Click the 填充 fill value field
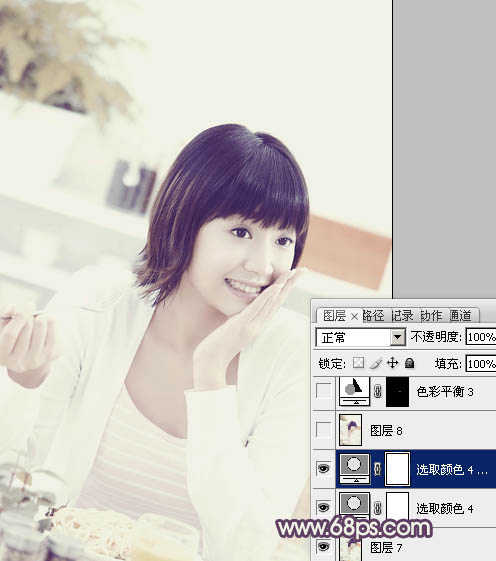 (481, 364)
